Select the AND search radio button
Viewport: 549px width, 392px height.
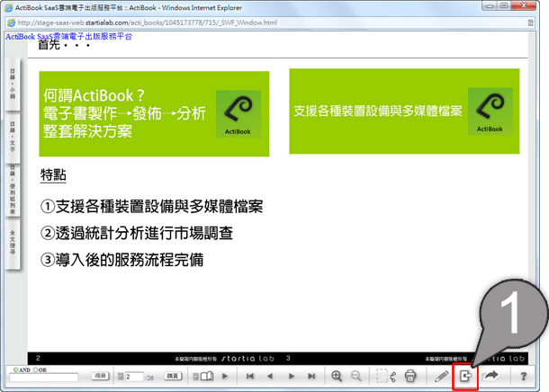[15, 370]
